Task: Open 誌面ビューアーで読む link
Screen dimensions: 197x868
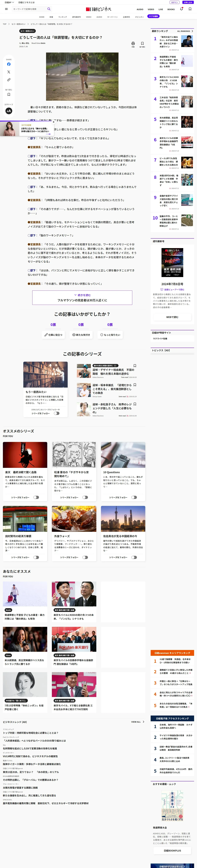Action: click(x=172, y=289)
